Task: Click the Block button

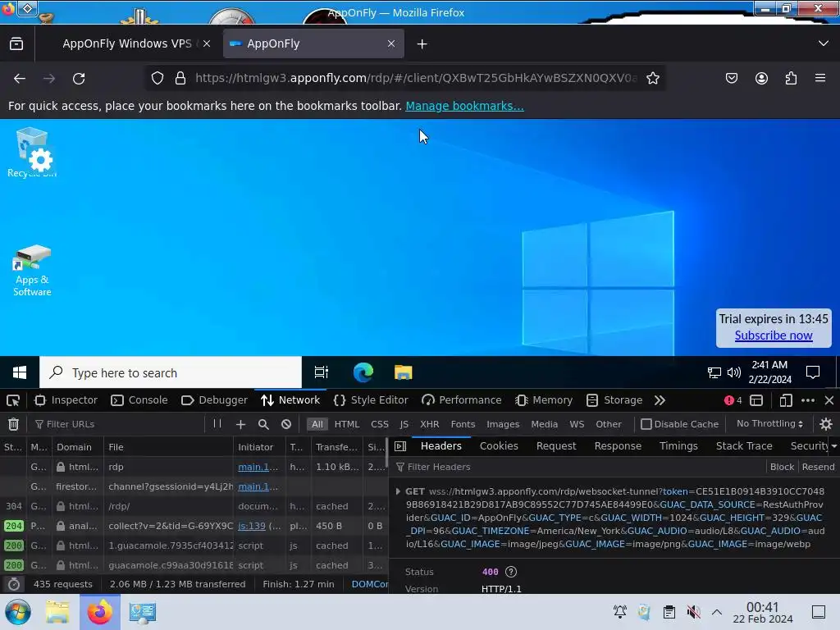Action: (x=782, y=467)
